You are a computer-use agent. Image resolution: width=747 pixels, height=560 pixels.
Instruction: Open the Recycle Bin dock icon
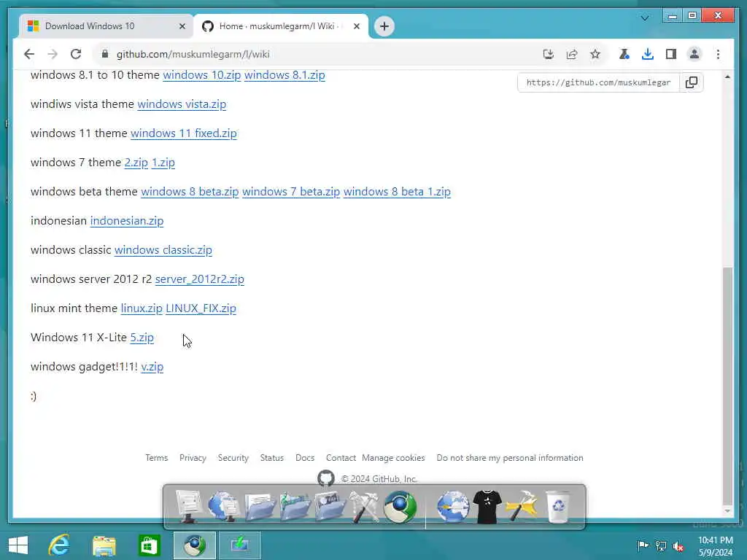click(x=558, y=507)
